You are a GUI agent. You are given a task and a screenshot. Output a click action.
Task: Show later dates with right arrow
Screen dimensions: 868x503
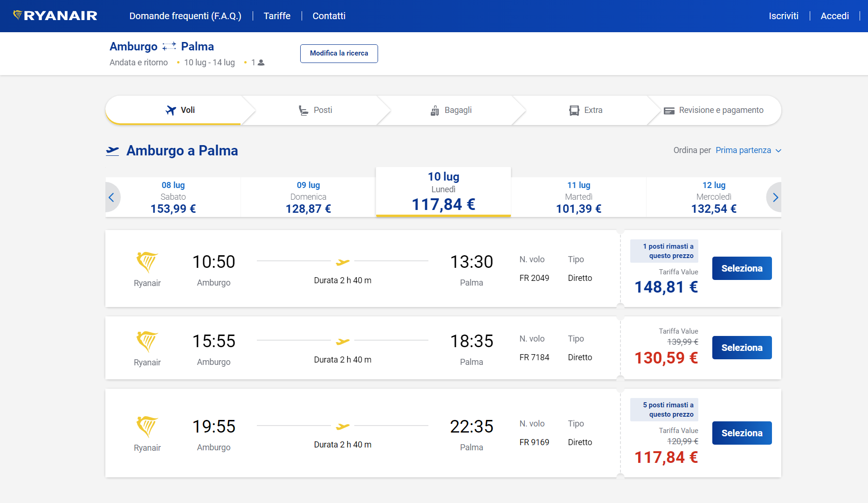click(x=775, y=197)
